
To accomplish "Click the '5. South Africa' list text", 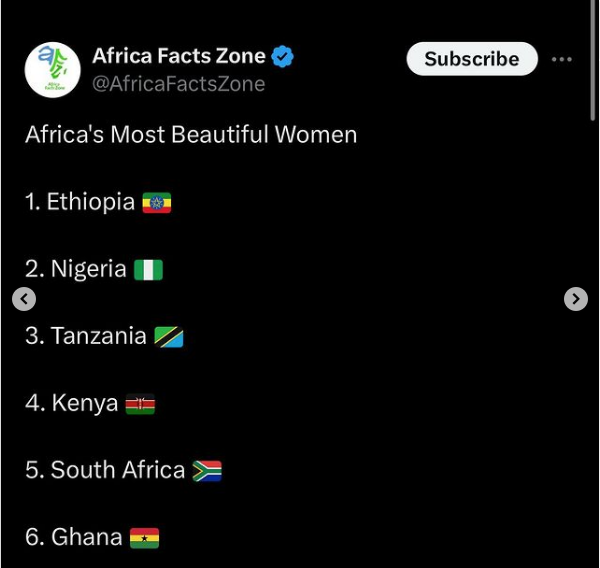I will coord(105,470).
